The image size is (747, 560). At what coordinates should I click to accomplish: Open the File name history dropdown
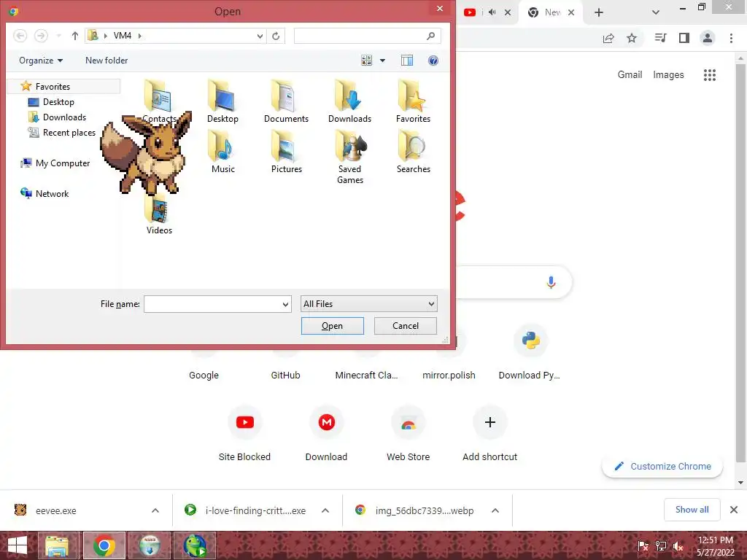click(x=285, y=304)
